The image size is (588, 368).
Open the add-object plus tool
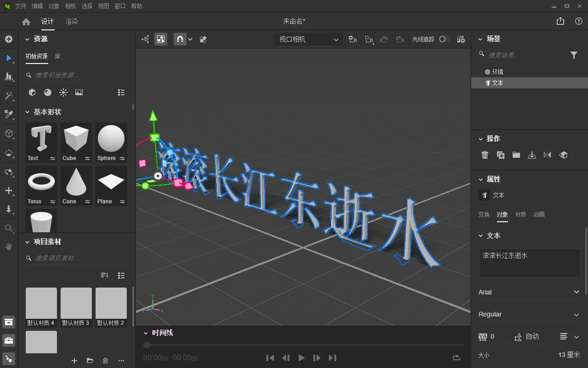tap(9, 39)
